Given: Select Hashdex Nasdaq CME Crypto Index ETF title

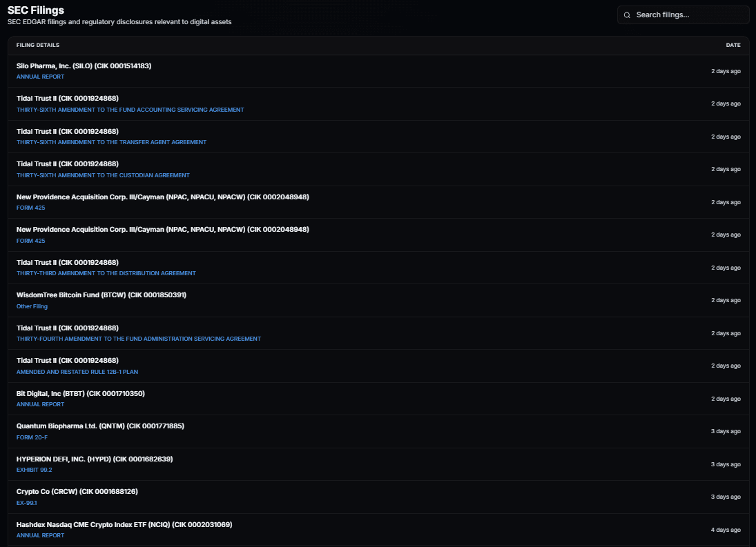Looking at the screenshot, I should click(x=124, y=524).
